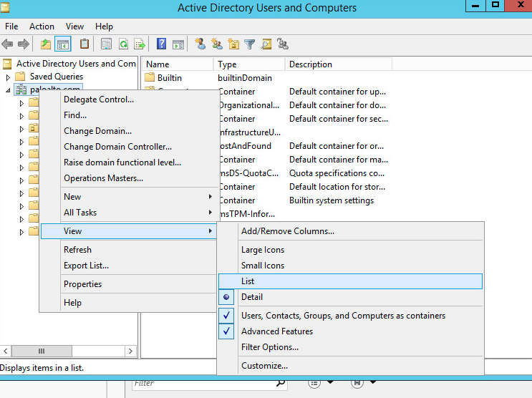Choose List in the View submenu
Screen dimensions: 532x398
tap(248, 281)
